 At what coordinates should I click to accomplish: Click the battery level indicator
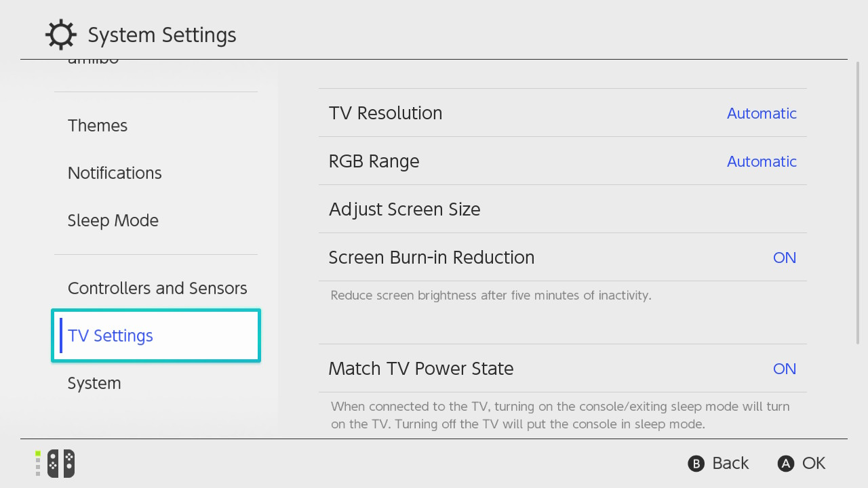point(37,464)
